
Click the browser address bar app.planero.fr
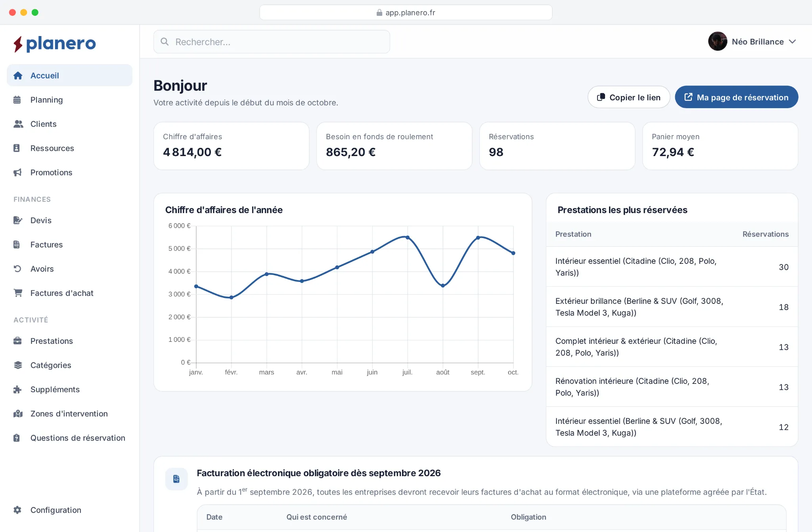click(406, 12)
